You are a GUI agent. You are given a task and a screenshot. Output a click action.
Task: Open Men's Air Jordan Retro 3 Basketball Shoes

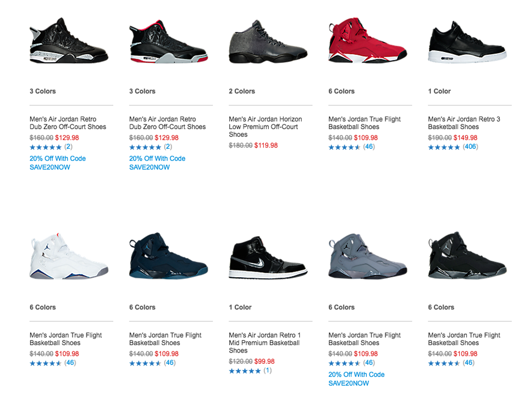(464, 123)
